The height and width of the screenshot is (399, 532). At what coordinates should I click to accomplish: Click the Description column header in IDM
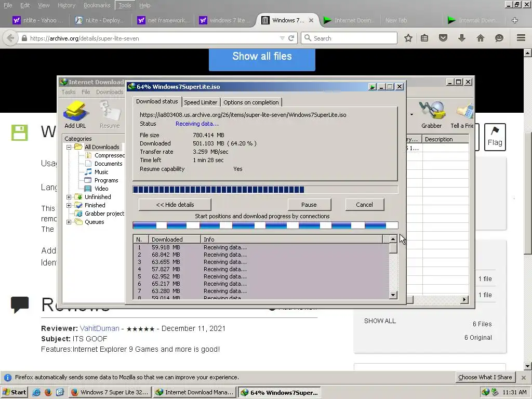click(445, 139)
